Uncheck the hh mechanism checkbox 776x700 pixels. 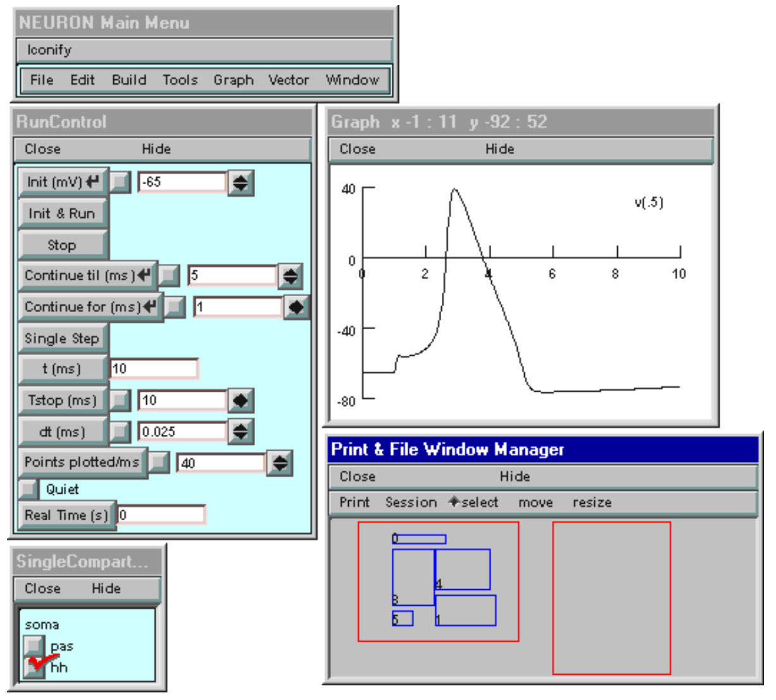coord(34,666)
